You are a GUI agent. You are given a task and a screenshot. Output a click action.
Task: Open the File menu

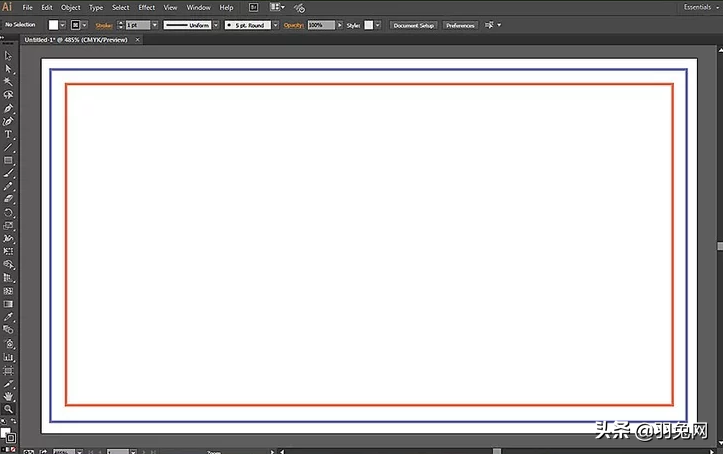[28, 7]
